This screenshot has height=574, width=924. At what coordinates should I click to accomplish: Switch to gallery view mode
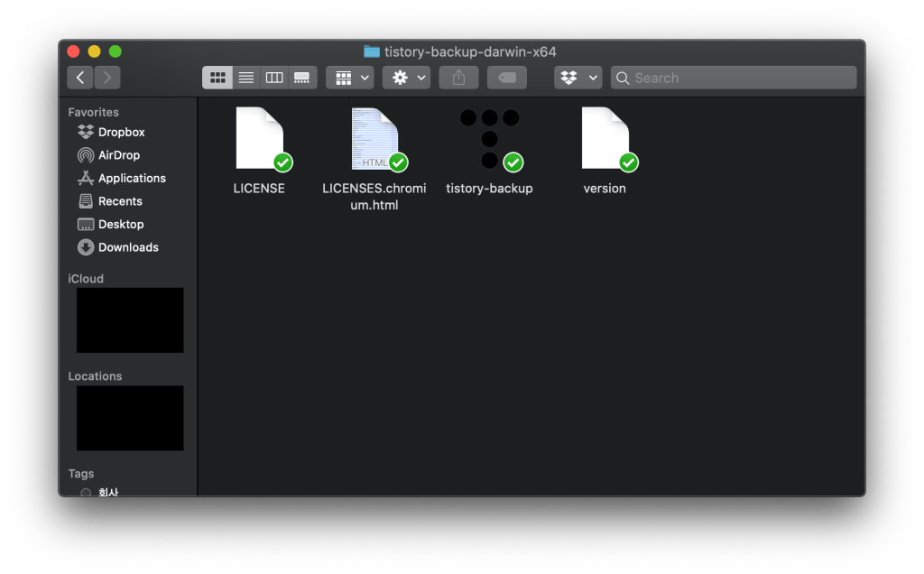(302, 78)
